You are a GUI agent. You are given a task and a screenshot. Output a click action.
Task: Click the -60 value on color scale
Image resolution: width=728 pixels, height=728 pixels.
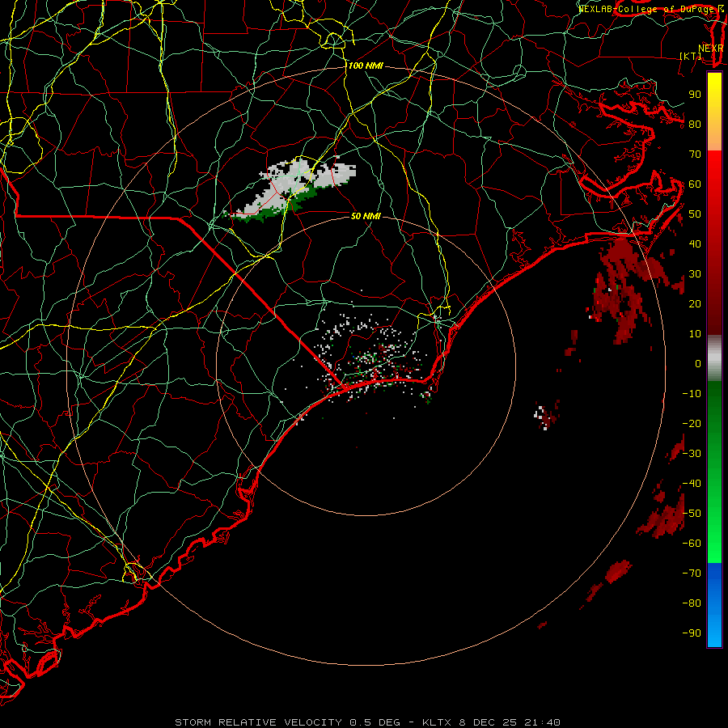[x=692, y=544]
